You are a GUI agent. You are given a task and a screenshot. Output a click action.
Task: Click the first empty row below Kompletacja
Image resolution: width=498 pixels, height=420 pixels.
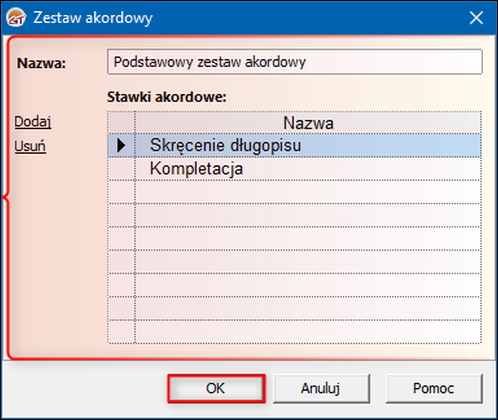pos(308,192)
